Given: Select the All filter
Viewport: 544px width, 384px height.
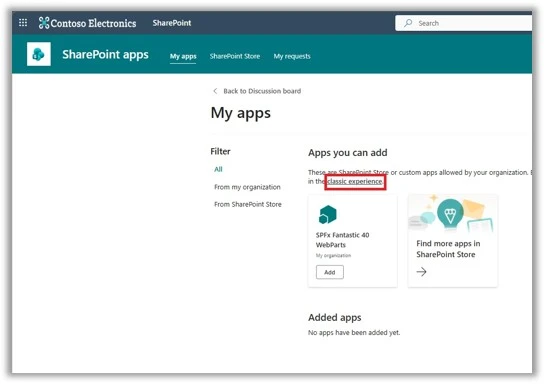Looking at the screenshot, I should [x=218, y=169].
